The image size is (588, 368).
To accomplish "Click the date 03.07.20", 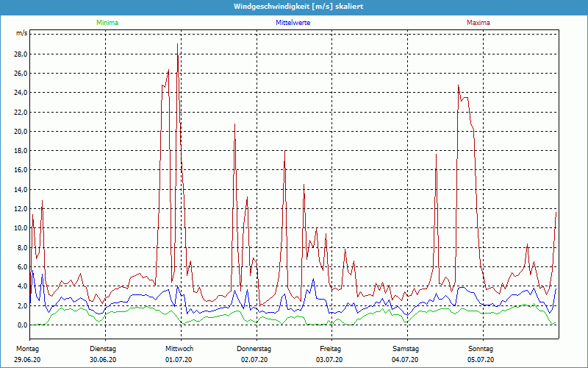I will [329, 360].
